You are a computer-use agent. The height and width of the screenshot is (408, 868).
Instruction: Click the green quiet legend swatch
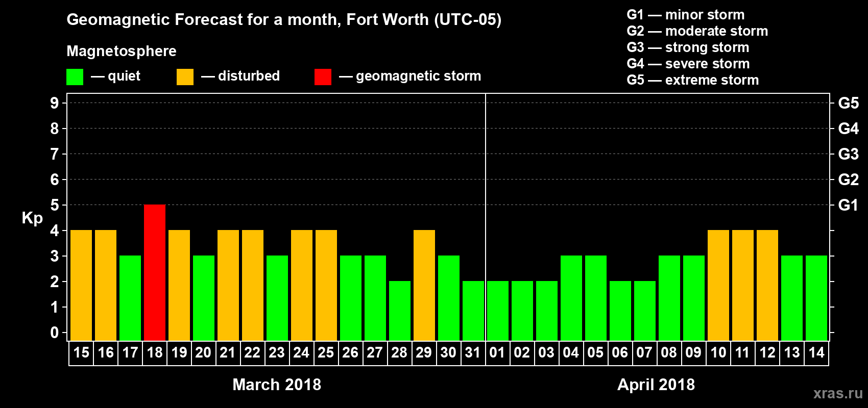coord(75,77)
